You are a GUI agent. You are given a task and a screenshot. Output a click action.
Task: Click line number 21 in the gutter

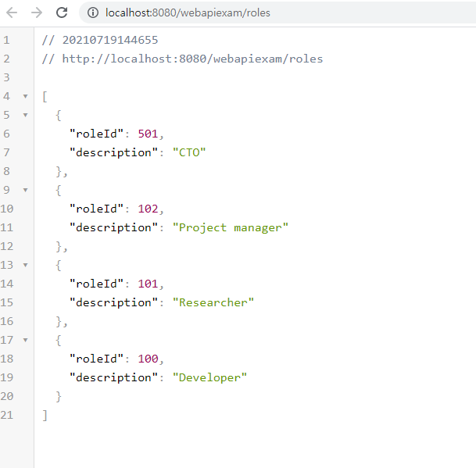[x=7, y=415]
